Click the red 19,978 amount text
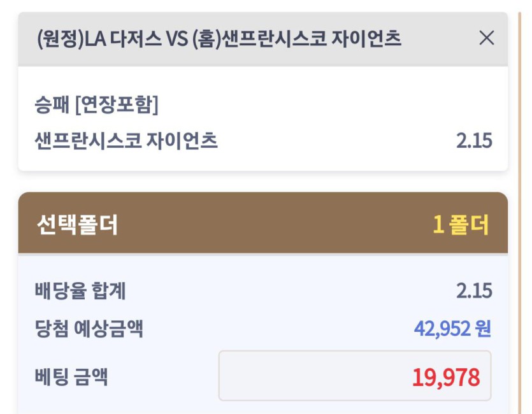532x414 pixels. (x=446, y=378)
